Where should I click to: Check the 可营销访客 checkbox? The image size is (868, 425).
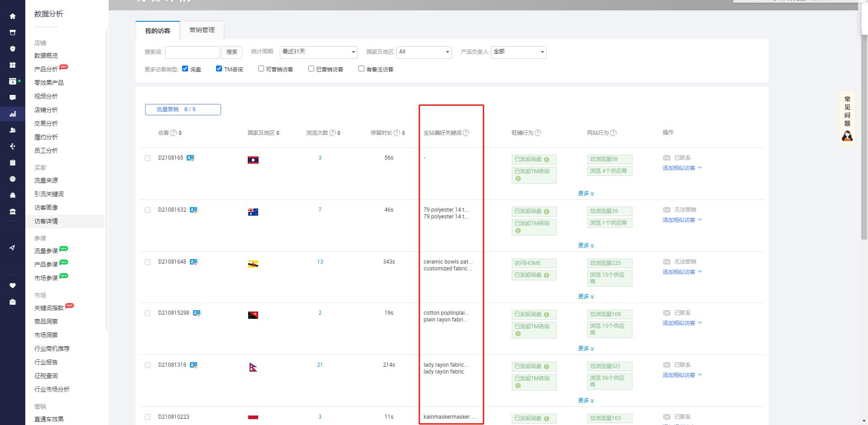pyautogui.click(x=261, y=69)
